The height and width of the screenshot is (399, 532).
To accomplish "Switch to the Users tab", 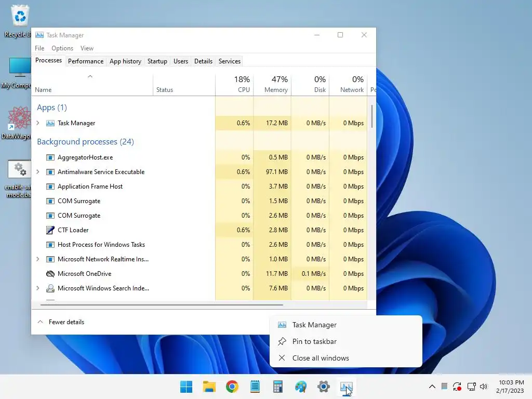I will coord(180,61).
